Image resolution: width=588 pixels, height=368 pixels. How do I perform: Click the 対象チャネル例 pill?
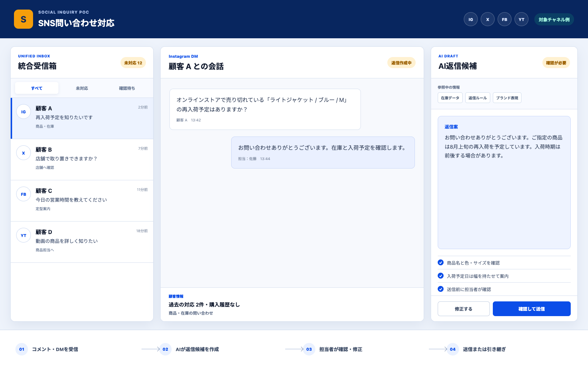point(554,20)
